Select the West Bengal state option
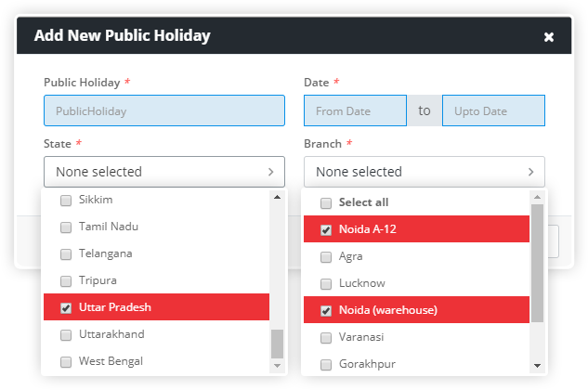Image resolution: width=588 pixels, height=390 pixels. [156, 361]
